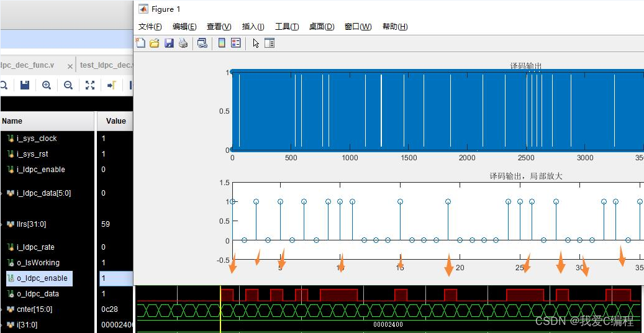Click the Go to Cursor icon in waveform toolbar
The width and height of the screenshot is (644, 333).
112,85
